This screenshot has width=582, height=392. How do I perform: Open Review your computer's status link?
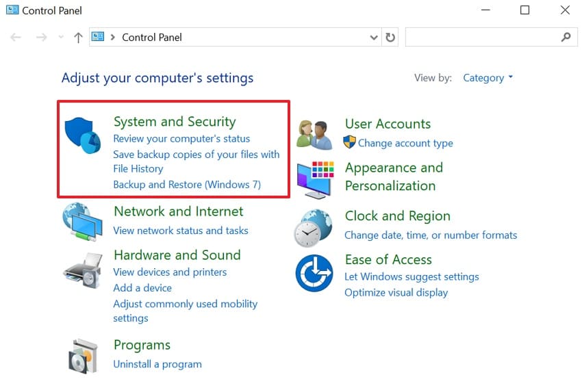coord(181,139)
